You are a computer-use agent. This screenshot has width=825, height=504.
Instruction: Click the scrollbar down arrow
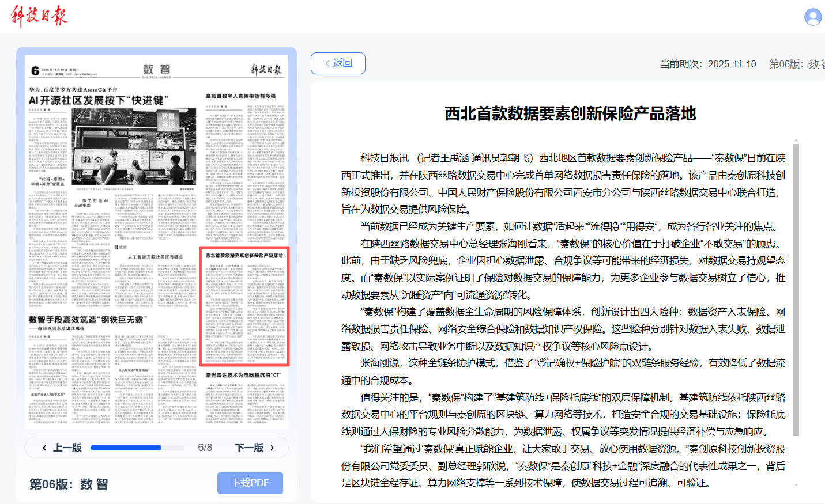pyautogui.click(x=796, y=485)
